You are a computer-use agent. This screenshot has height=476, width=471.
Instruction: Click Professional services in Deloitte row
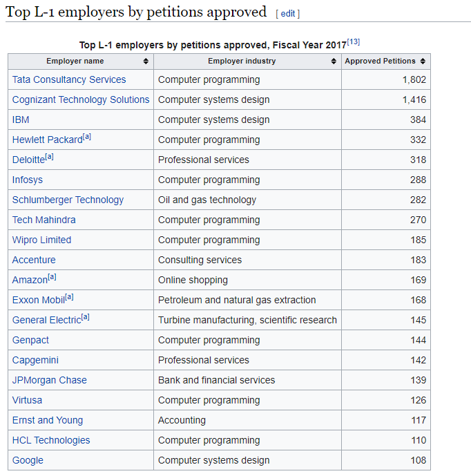point(203,160)
